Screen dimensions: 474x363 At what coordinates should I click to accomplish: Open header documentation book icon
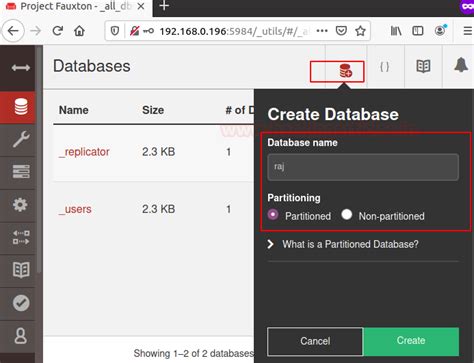coord(423,66)
